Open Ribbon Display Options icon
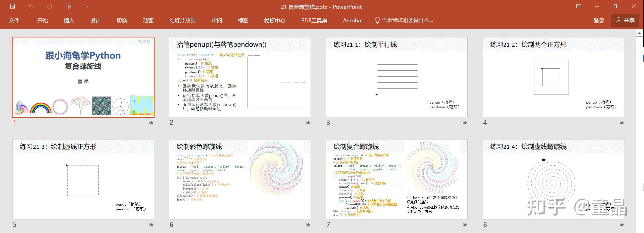 coord(579,6)
